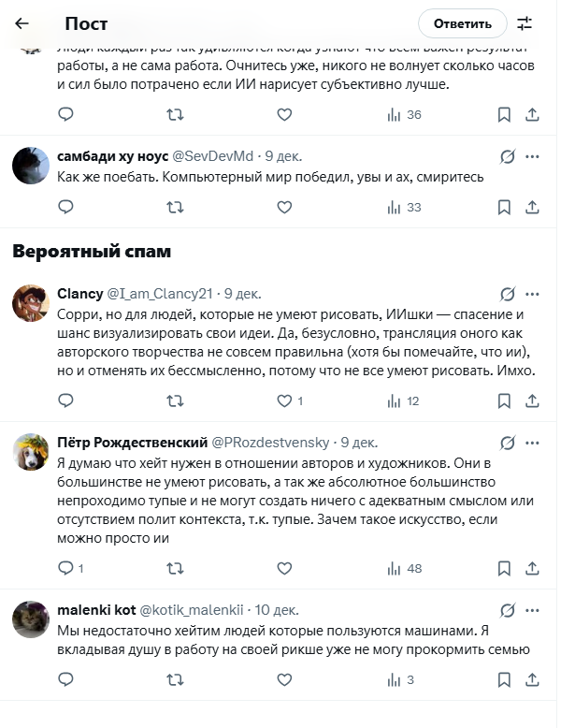The width and height of the screenshot is (575, 728).
Task: Open more options for самбади ху ноус's comment
Action: coord(532,156)
